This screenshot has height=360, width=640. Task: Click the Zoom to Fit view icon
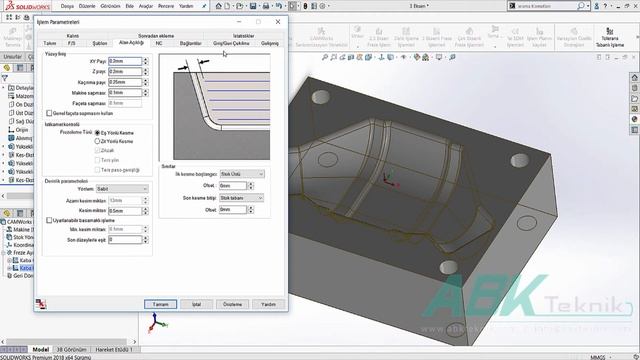click(x=325, y=58)
